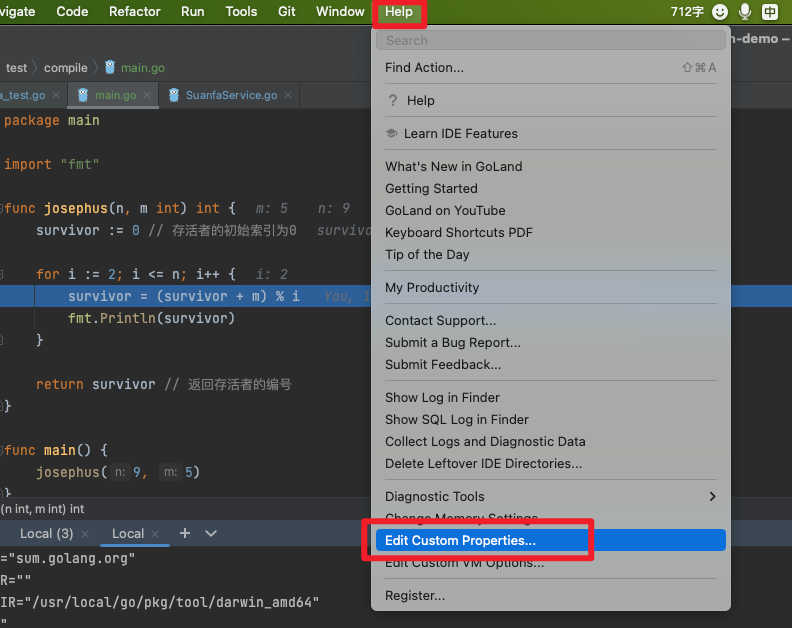Viewport: 792px width, 628px height.
Task: Click the microphone icon in menu bar
Action: coord(745,12)
